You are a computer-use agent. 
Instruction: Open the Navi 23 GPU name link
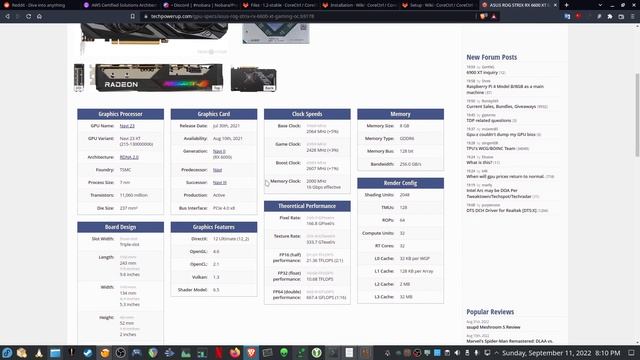127,126
